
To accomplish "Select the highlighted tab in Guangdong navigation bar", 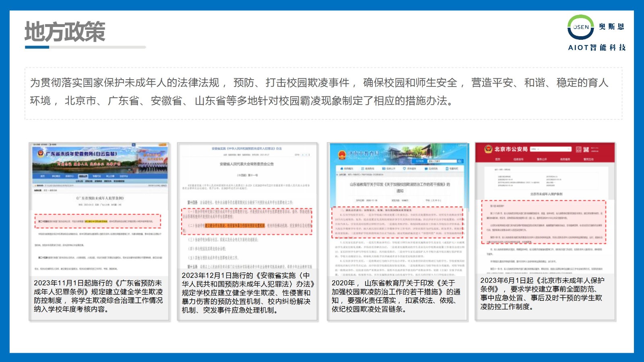I will pos(83,176).
